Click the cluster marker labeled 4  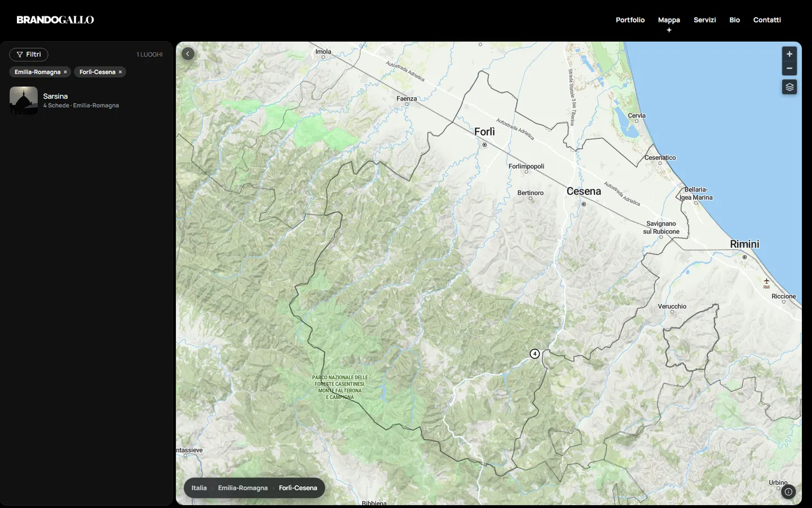[535, 354]
